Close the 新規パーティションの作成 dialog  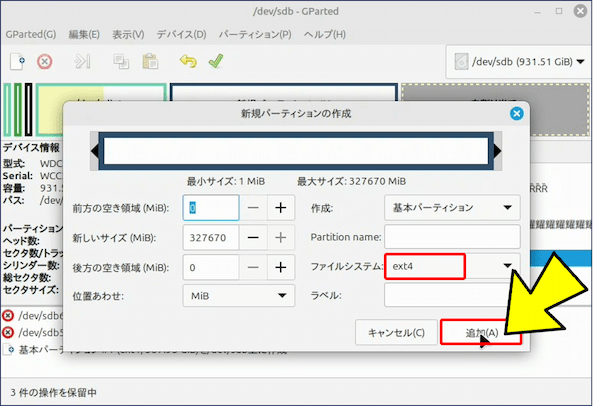coord(516,114)
